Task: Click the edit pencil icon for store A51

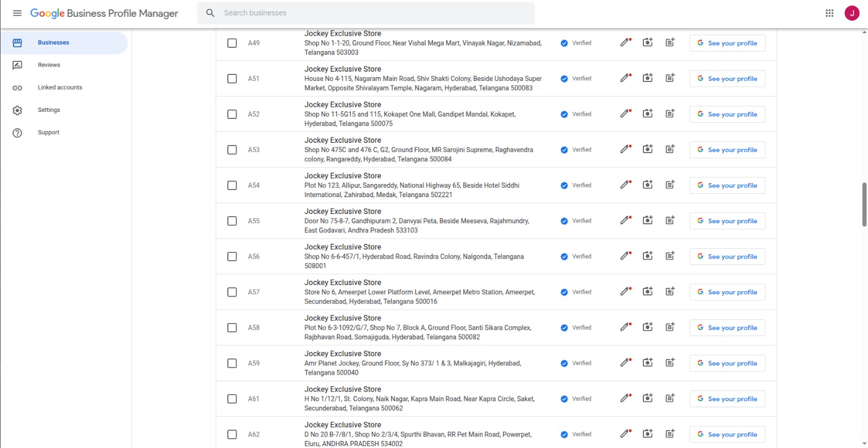Action: pos(626,78)
